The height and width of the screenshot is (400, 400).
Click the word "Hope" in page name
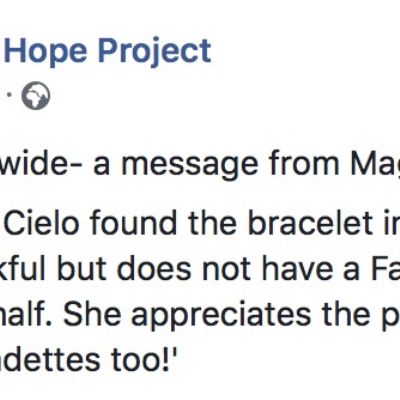coord(46,52)
